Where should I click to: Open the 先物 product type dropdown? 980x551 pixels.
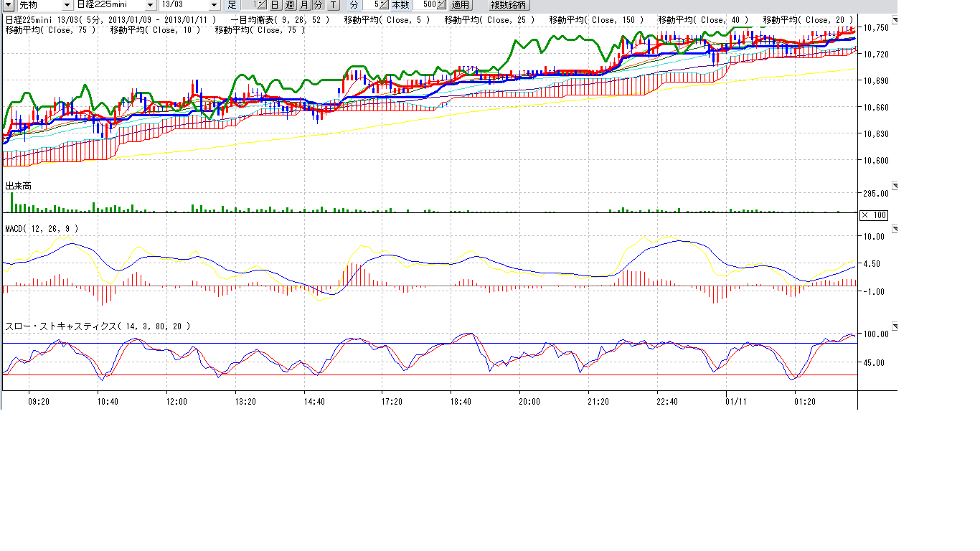[67, 5]
